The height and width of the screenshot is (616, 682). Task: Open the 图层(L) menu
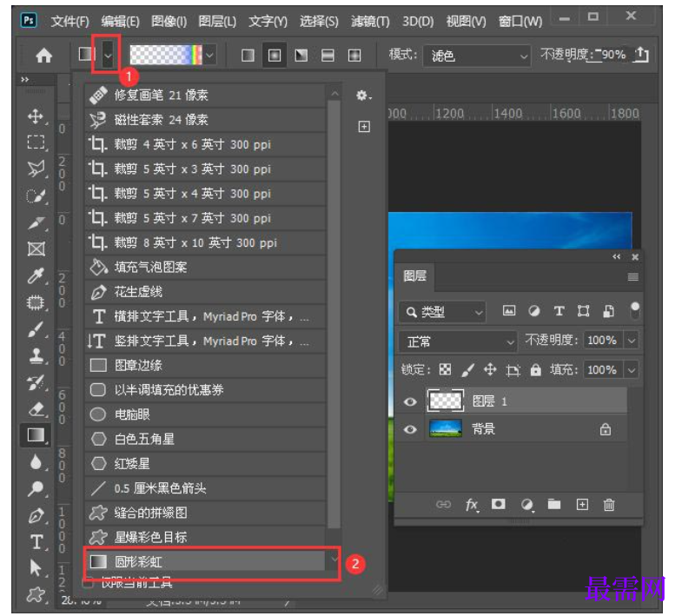(x=217, y=21)
